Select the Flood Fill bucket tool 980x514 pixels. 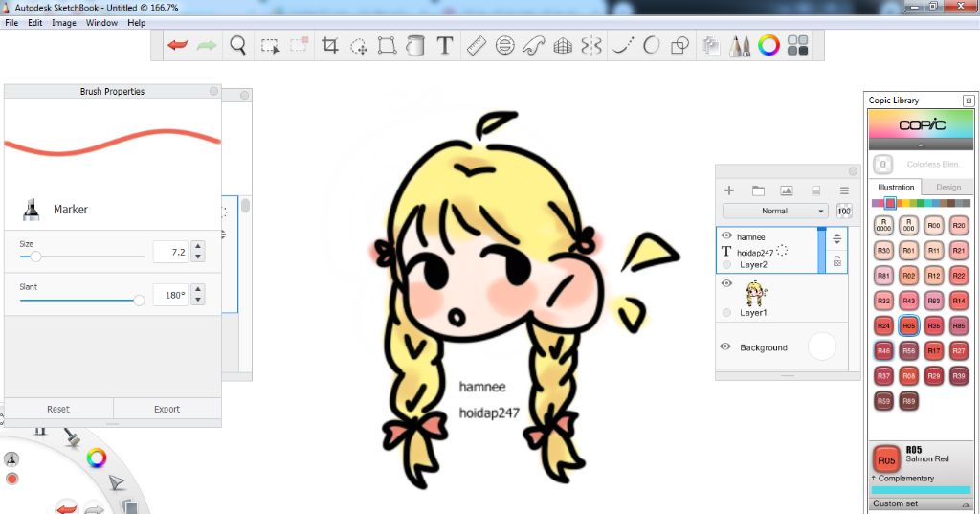tap(415, 45)
